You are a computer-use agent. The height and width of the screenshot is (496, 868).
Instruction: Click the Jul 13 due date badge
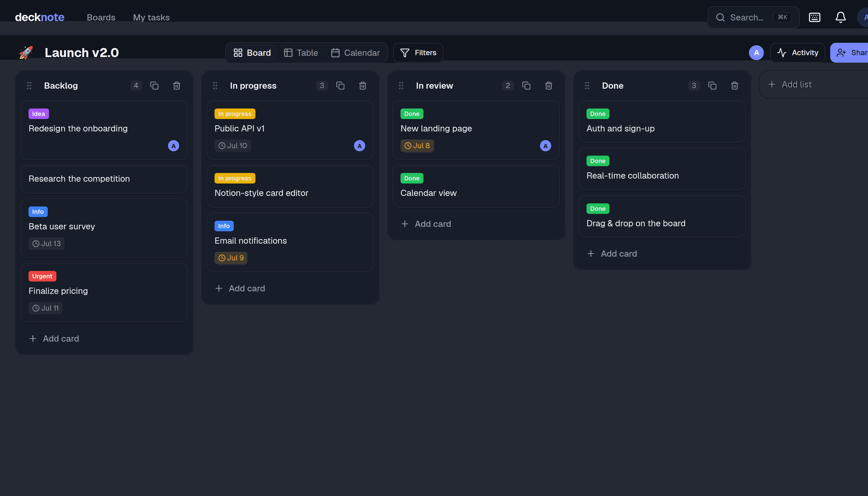click(x=46, y=244)
